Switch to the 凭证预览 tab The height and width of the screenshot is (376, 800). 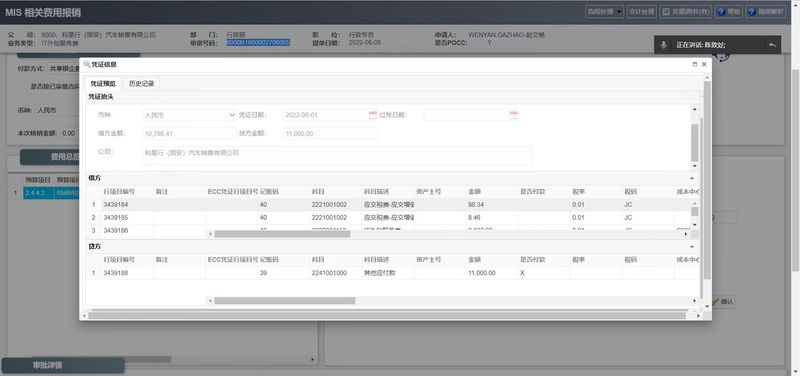coord(103,84)
